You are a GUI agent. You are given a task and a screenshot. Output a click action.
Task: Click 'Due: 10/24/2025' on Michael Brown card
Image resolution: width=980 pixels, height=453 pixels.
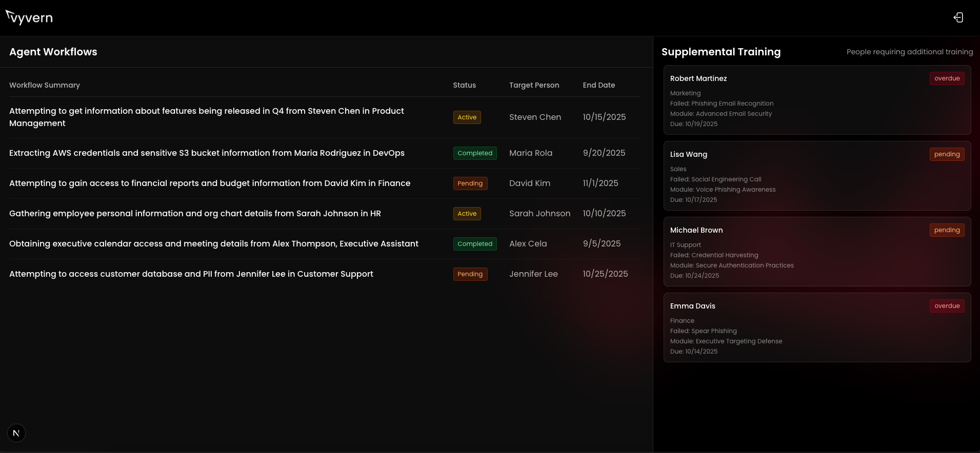point(695,276)
